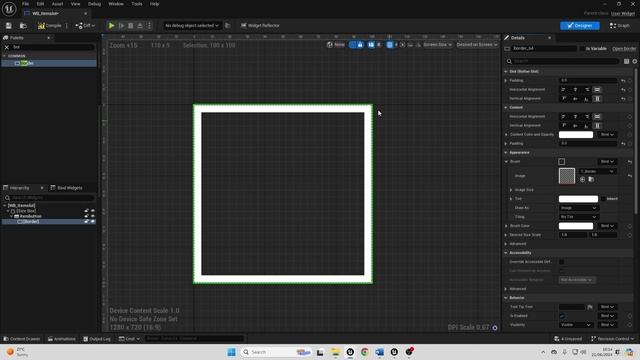640x360 pixels.
Task: Reset Slot Padding to default
Action: point(623,81)
